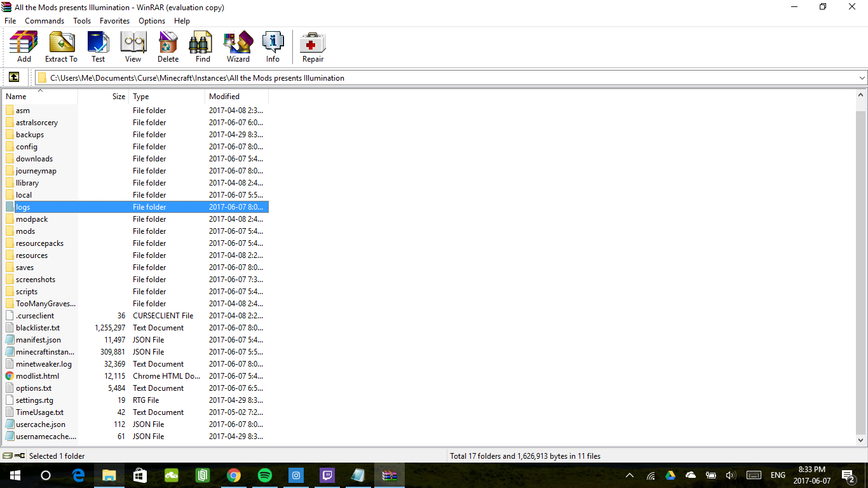Select the TooManyGraves folder
Viewport: 868px width, 488px height.
tap(135, 304)
